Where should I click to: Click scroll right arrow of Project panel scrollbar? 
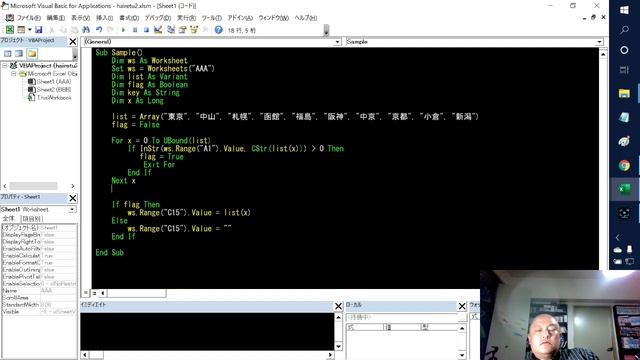tap(73, 186)
